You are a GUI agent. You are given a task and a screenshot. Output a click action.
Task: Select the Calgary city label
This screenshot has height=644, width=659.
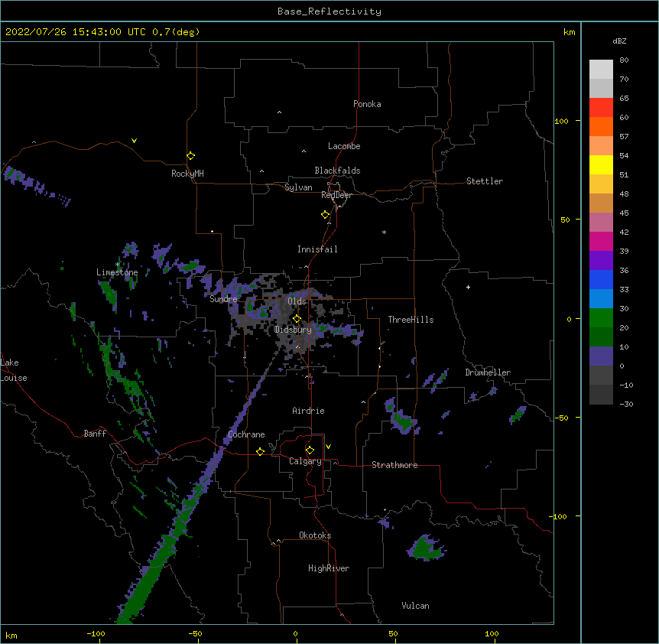(305, 461)
